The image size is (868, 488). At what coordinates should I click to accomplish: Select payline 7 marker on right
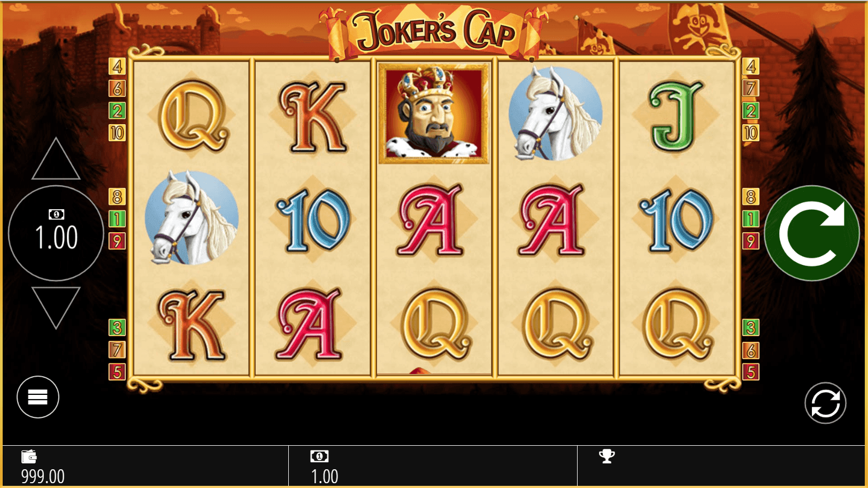(751, 88)
